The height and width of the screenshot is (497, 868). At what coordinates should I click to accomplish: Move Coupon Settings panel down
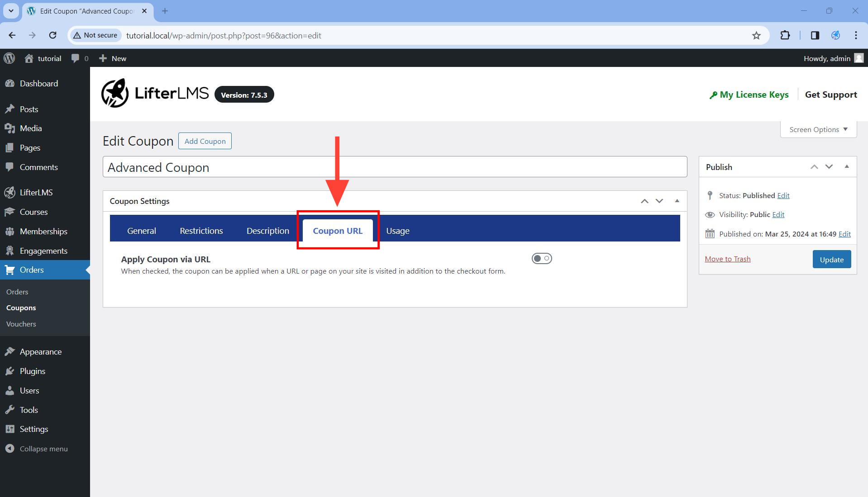click(659, 201)
